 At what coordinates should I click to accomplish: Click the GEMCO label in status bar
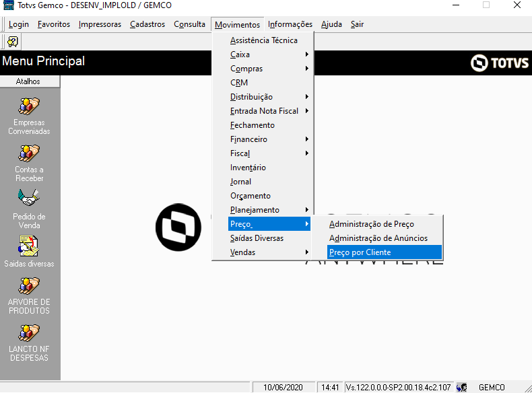[x=492, y=387]
